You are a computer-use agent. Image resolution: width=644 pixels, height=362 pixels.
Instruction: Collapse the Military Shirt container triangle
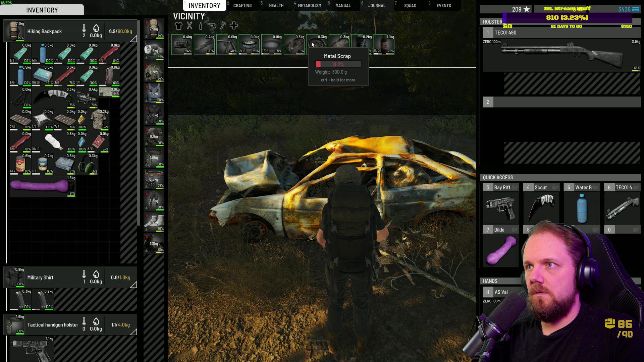133,285
